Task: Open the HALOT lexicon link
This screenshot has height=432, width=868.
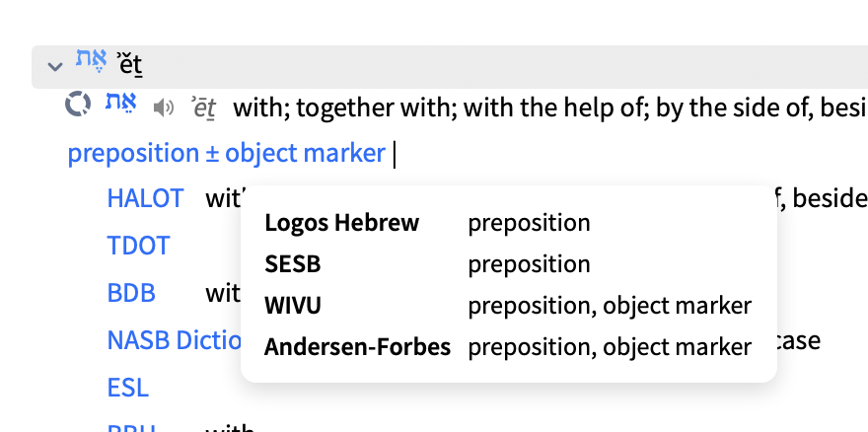Action: click(x=145, y=197)
